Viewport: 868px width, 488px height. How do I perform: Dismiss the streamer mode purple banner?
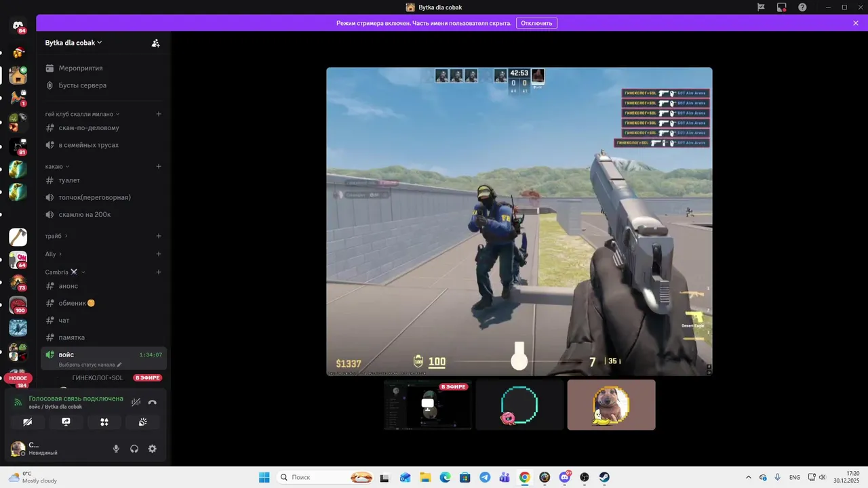click(856, 23)
